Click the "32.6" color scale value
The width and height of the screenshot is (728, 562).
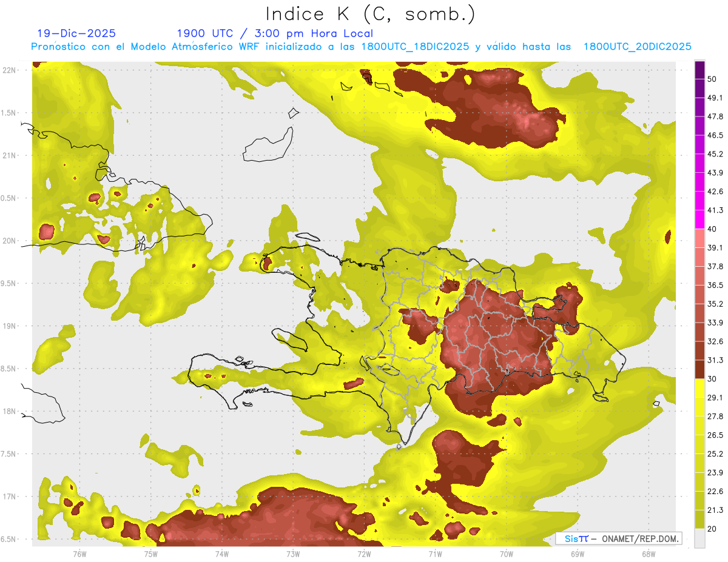pyautogui.click(x=715, y=341)
